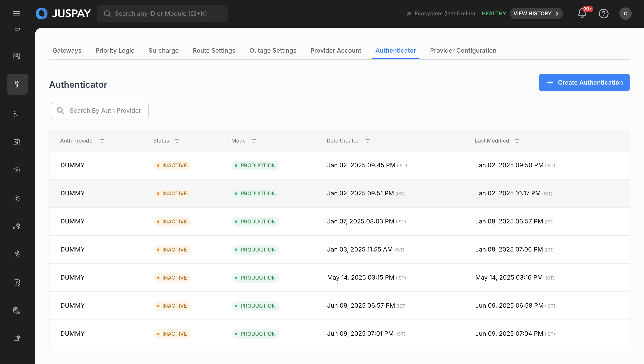This screenshot has height=364, width=644.
Task: Click the user avatar C icon
Action: click(x=625, y=14)
